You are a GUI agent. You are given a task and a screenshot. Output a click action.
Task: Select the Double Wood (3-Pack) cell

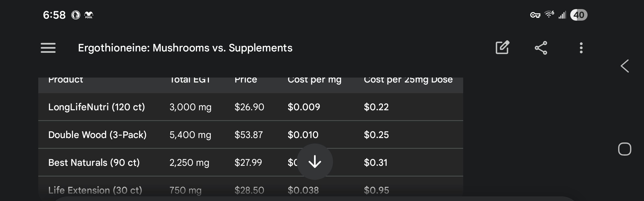click(97, 135)
